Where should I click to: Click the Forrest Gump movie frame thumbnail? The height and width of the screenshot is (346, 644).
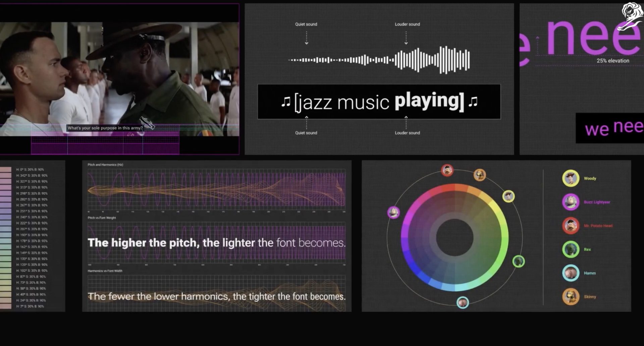(x=119, y=79)
